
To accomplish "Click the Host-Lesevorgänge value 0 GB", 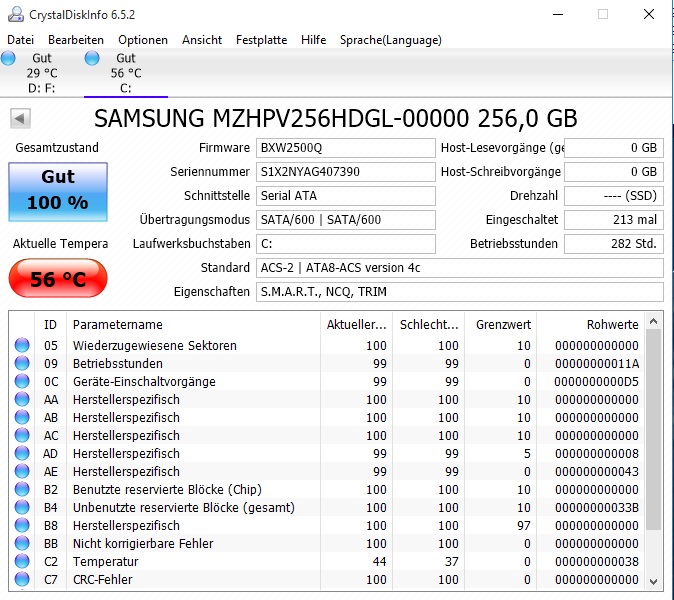I will (x=614, y=148).
